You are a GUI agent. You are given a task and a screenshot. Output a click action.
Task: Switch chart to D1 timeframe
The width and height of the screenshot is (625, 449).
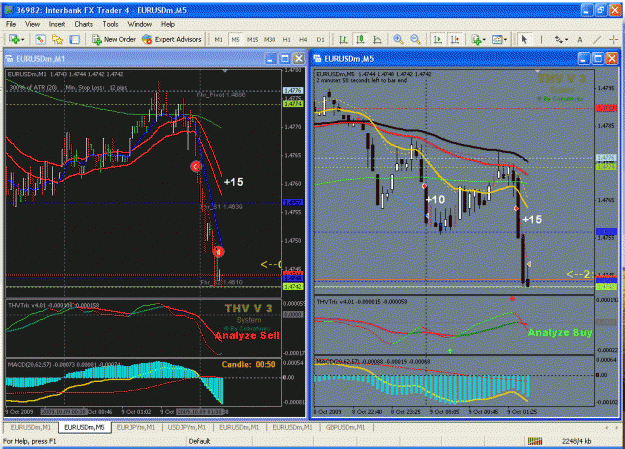(320, 39)
